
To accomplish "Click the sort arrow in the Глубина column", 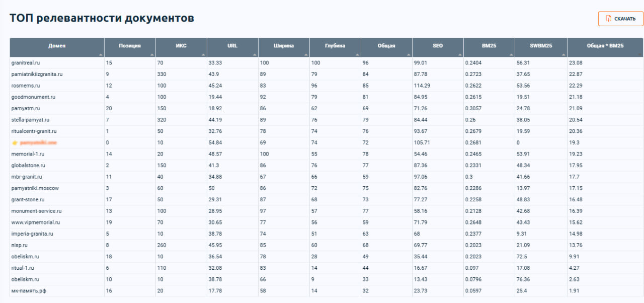I will pos(357,54).
